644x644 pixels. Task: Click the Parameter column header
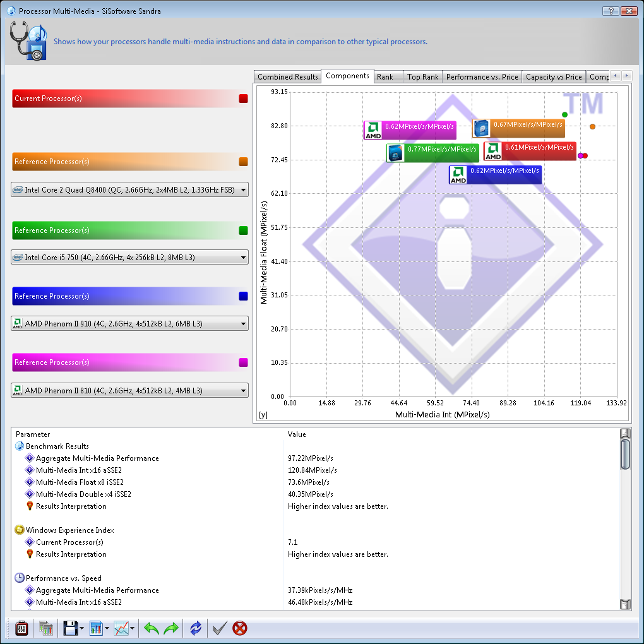point(33,434)
